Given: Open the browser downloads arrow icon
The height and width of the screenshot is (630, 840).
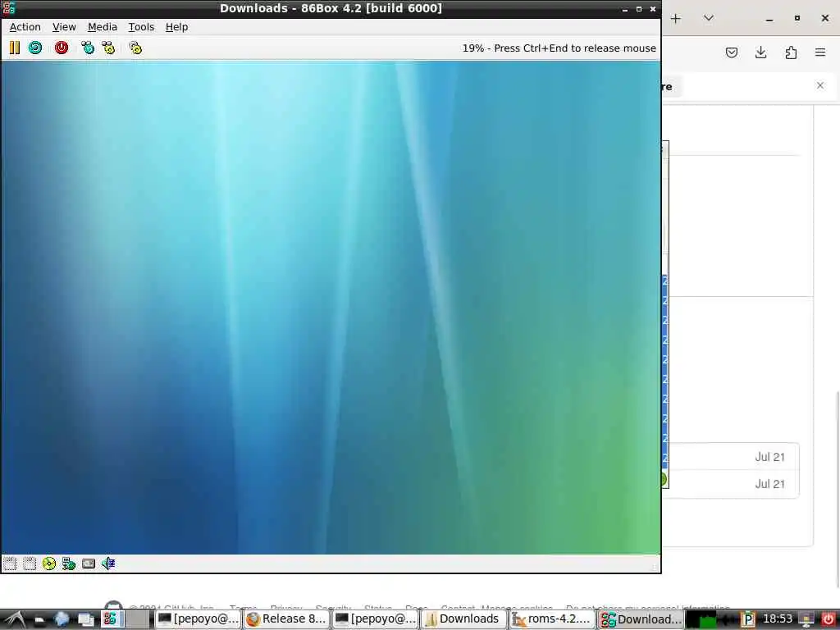Looking at the screenshot, I should pos(760,52).
